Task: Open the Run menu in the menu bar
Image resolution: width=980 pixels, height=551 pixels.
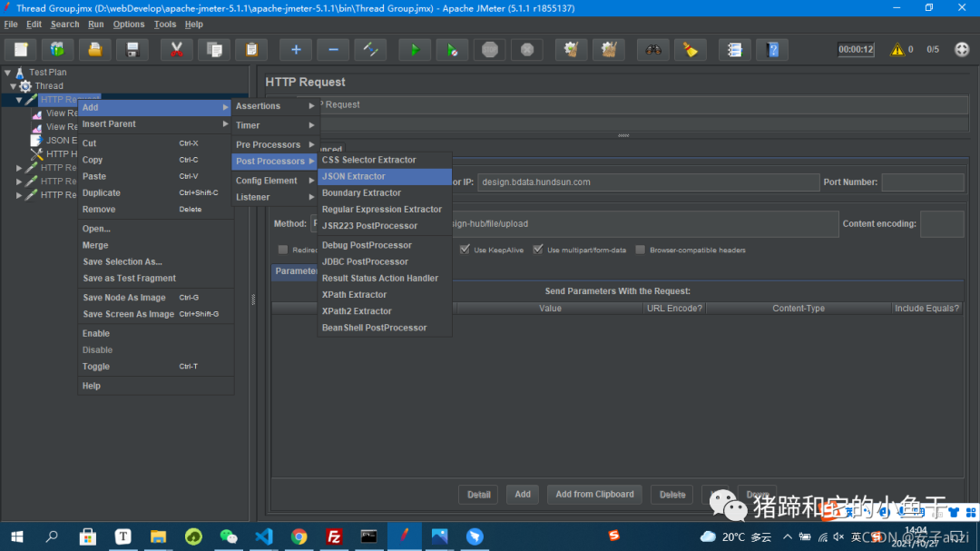Action: (95, 25)
